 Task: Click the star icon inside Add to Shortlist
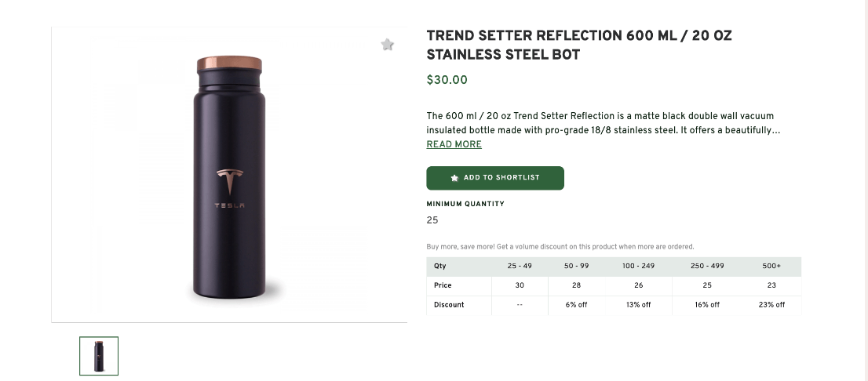click(454, 178)
